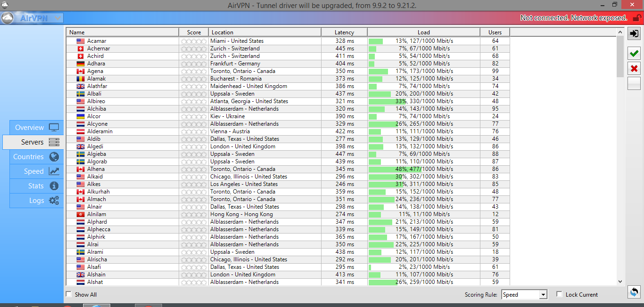Sort the server list by the Name column

click(x=123, y=32)
